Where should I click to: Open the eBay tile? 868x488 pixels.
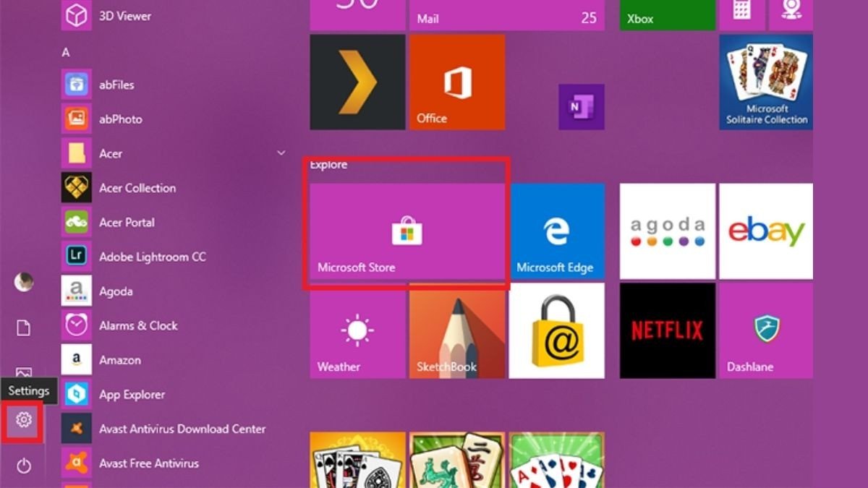point(765,231)
